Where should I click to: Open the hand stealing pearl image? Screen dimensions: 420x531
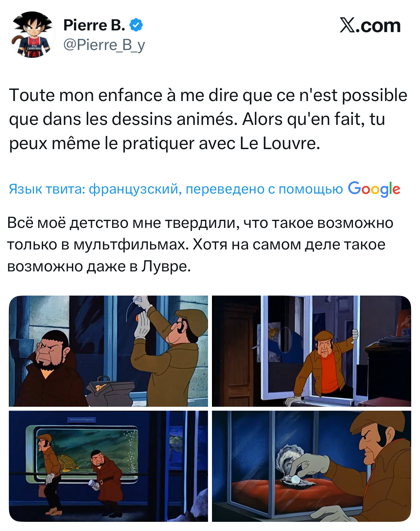(x=311, y=466)
